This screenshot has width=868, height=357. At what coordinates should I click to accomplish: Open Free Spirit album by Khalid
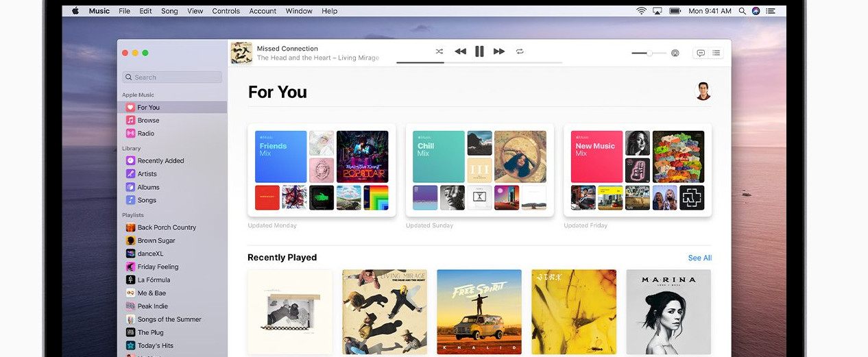479,312
